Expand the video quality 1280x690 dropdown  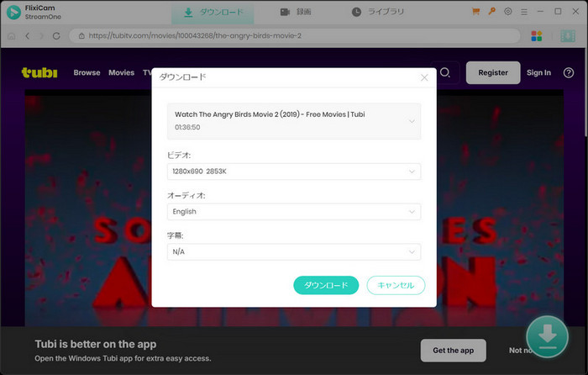293,172
